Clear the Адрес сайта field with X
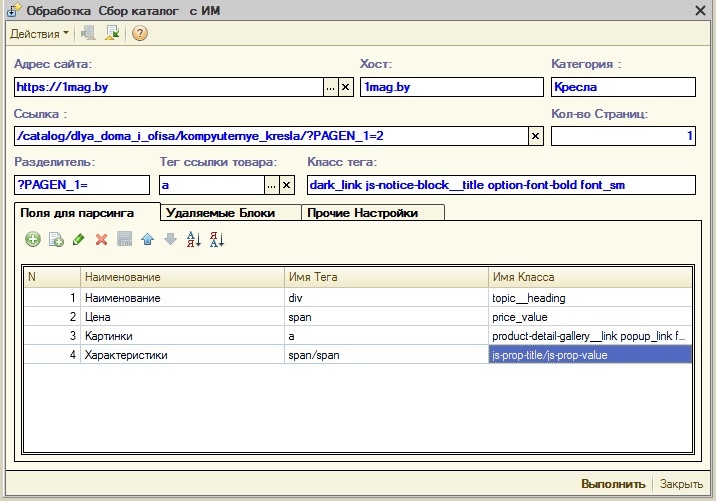Viewport: 716px width, 501px height. coord(346,87)
